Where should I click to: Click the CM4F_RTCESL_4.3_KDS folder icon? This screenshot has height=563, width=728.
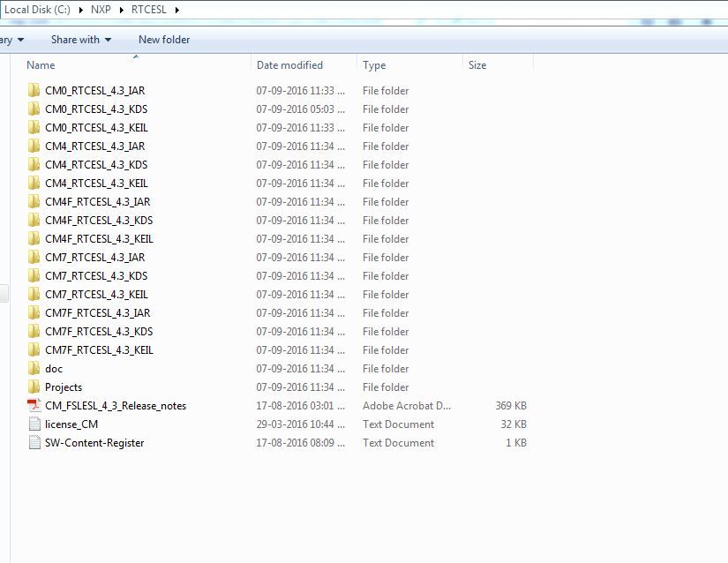point(34,220)
